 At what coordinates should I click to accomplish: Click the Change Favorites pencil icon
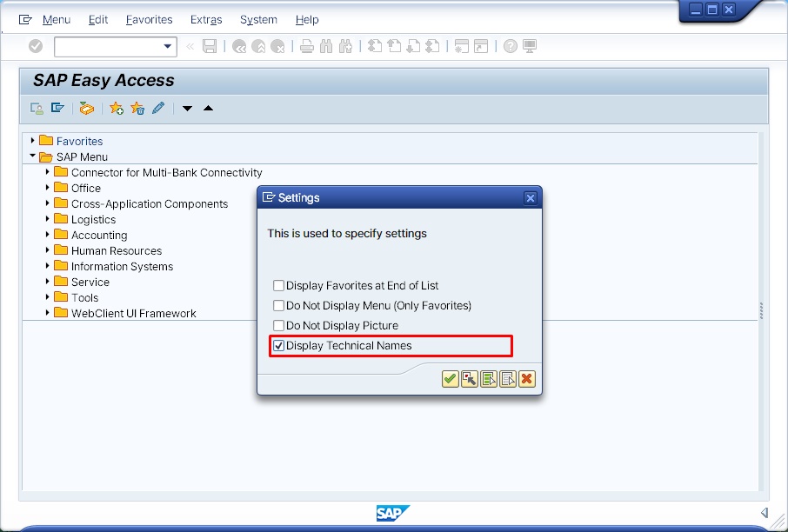[158, 108]
